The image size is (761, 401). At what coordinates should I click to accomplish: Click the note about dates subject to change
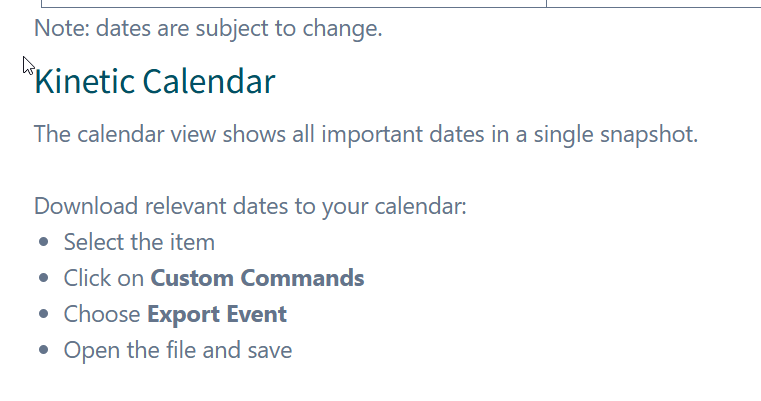click(208, 28)
